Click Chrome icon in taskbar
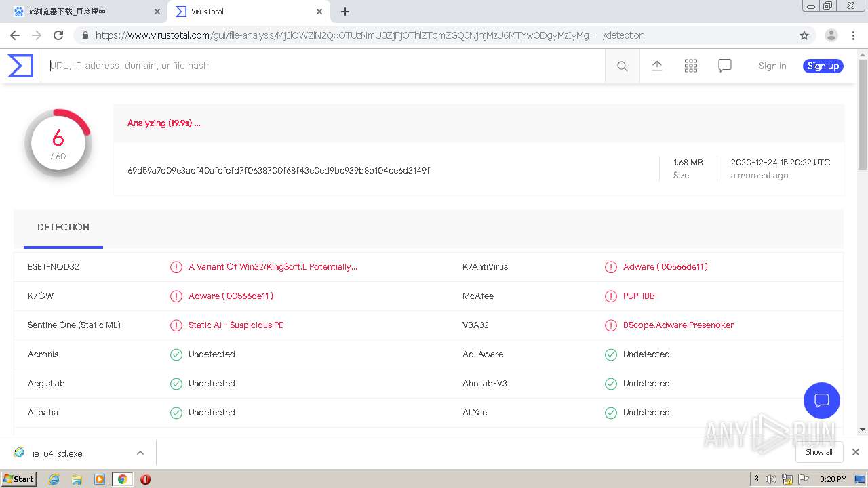Viewport: 868px width, 488px height. (123, 479)
